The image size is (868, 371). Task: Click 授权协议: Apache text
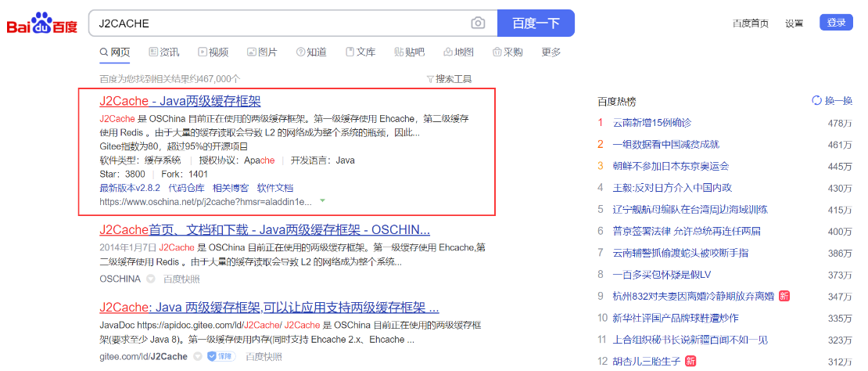(235, 160)
